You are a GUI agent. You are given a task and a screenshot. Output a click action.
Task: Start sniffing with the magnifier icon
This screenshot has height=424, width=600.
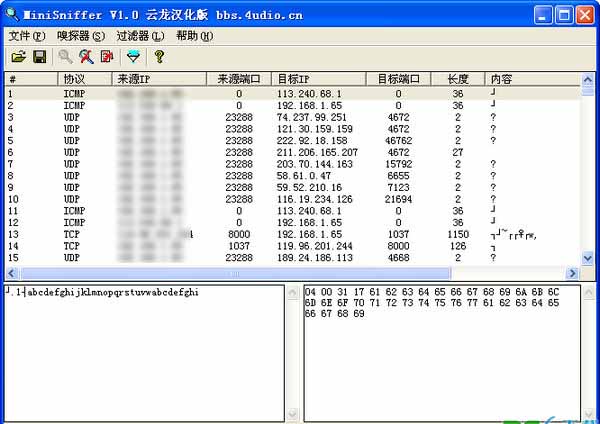65,57
